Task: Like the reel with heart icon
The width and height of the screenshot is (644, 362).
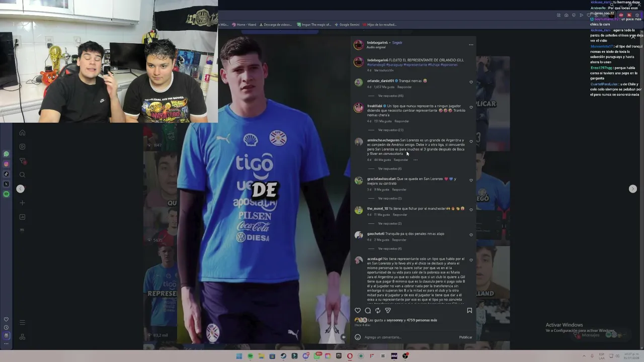Action: (x=358, y=311)
